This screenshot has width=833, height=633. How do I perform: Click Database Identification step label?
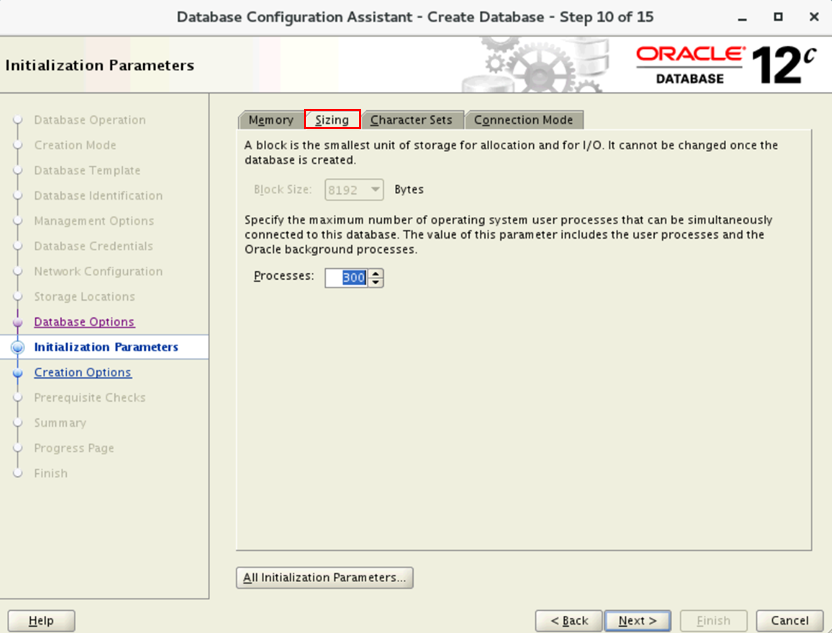pyautogui.click(x=98, y=195)
